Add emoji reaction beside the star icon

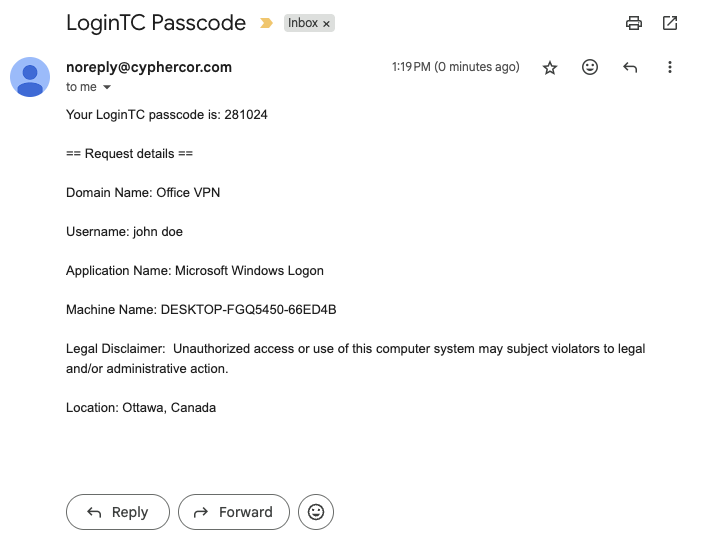pos(590,68)
